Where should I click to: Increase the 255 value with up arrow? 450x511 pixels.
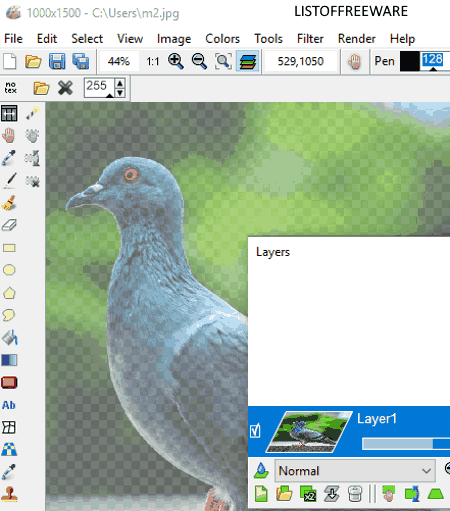[x=120, y=83]
